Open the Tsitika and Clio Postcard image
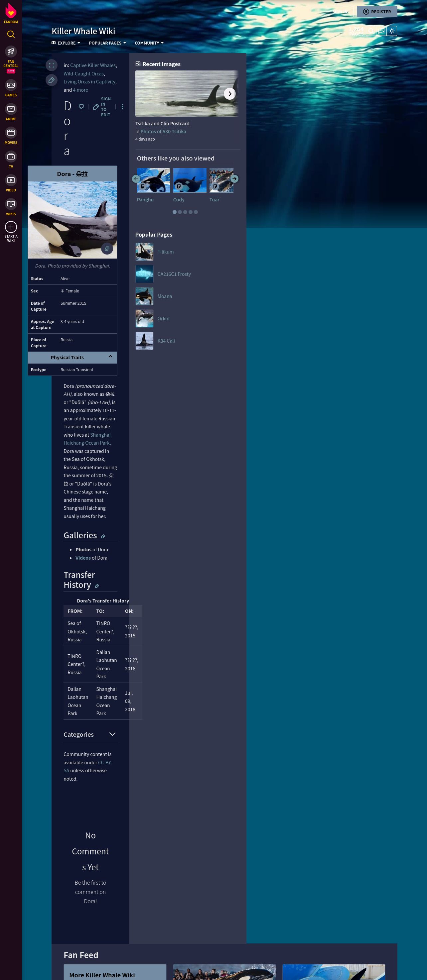The width and height of the screenshot is (427, 980). (187, 94)
